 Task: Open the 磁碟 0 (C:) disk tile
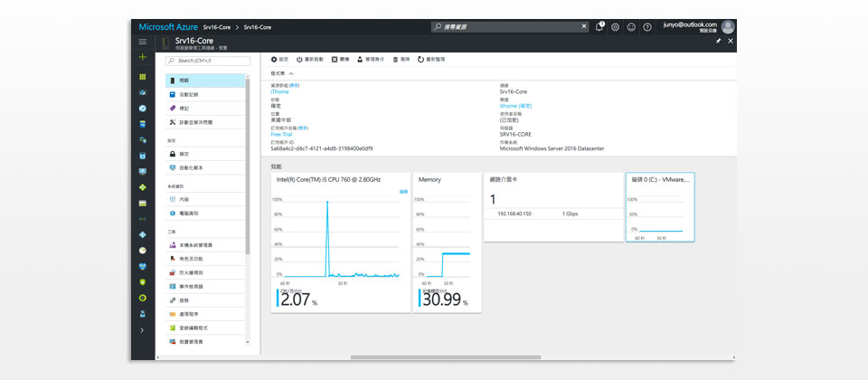660,207
